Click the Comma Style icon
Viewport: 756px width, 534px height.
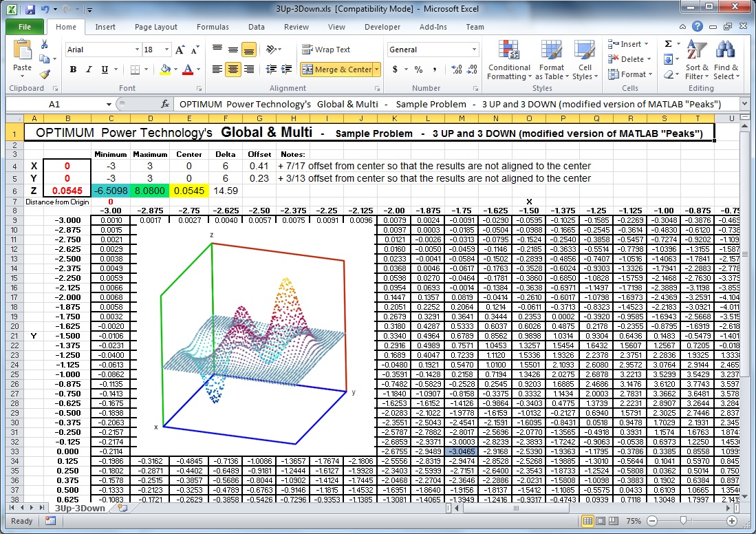(435, 70)
